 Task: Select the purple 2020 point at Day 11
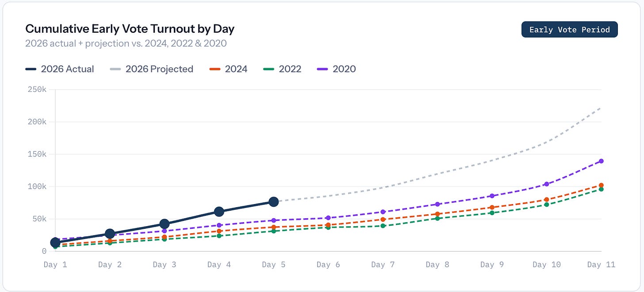[x=601, y=161]
